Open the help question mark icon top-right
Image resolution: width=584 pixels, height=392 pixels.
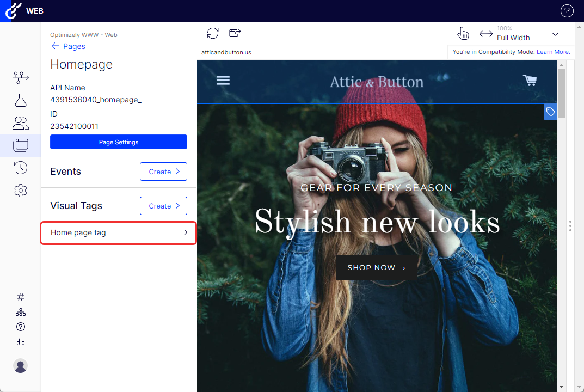point(567,11)
